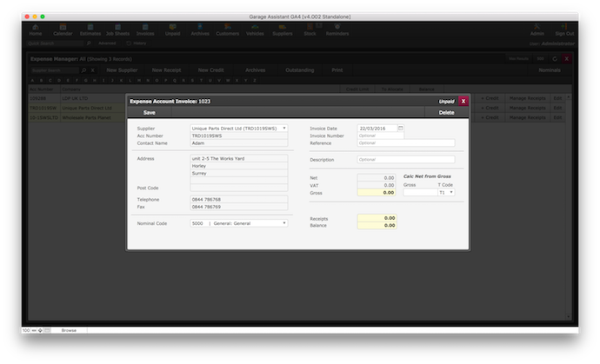
Task: Open Job Sheets from the toolbar
Action: click(118, 30)
